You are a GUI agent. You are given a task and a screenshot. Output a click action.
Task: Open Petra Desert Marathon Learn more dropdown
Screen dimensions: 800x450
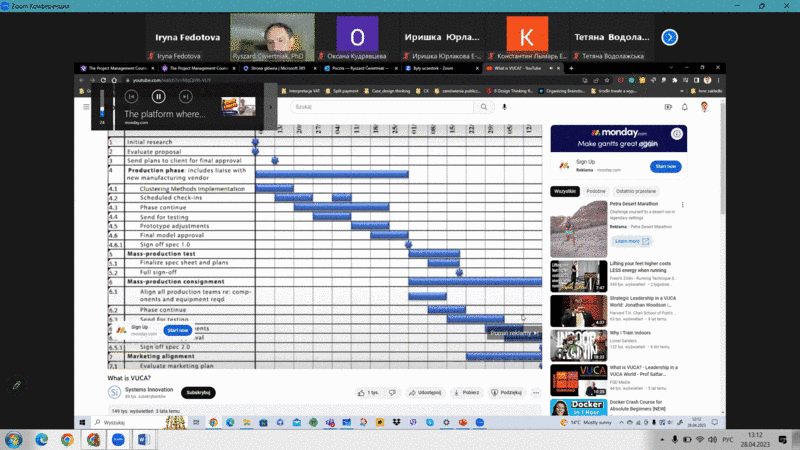pos(631,241)
